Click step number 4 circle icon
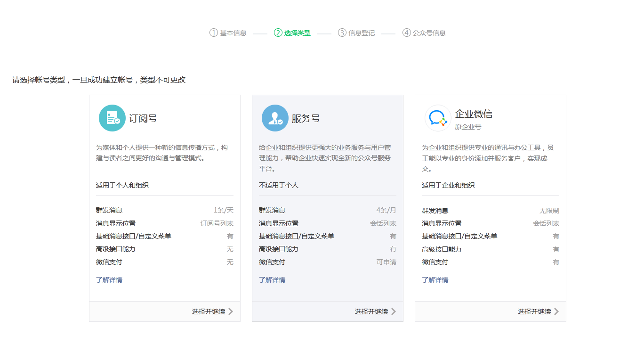644x352 pixels. [x=407, y=33]
